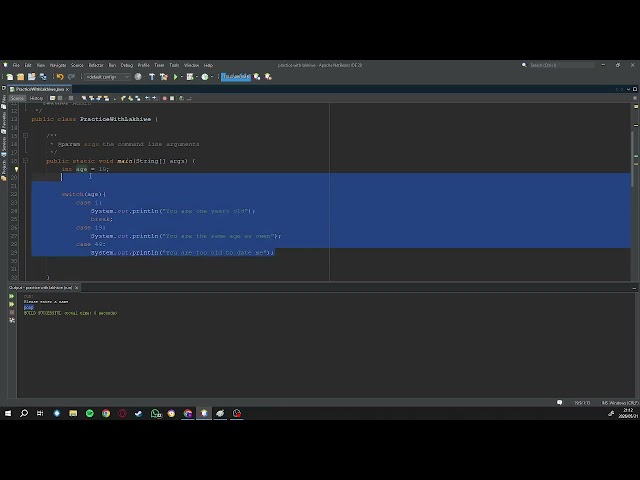640x480 pixels.
Task: Collapse the javadoc comment fold at line 15
Action: (25, 136)
